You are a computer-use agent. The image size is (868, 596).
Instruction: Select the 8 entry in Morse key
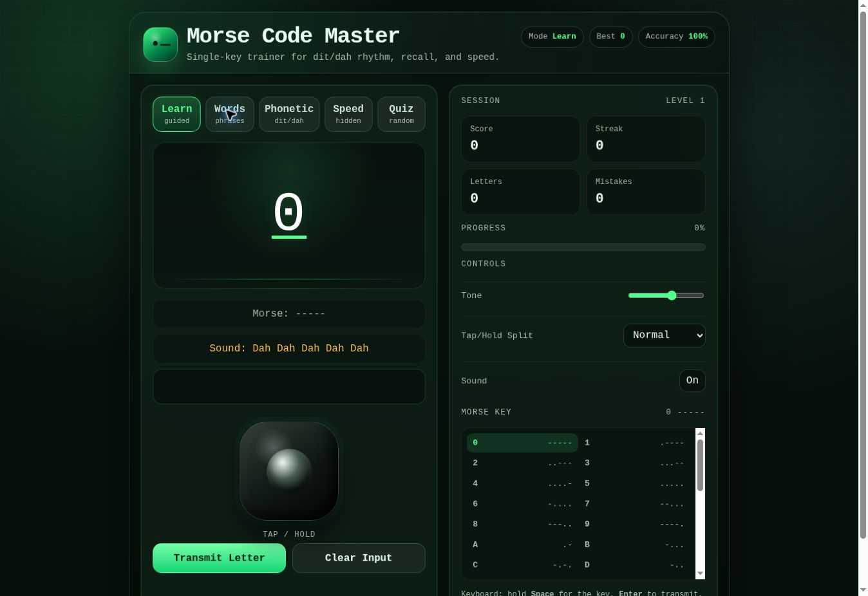[x=522, y=524]
